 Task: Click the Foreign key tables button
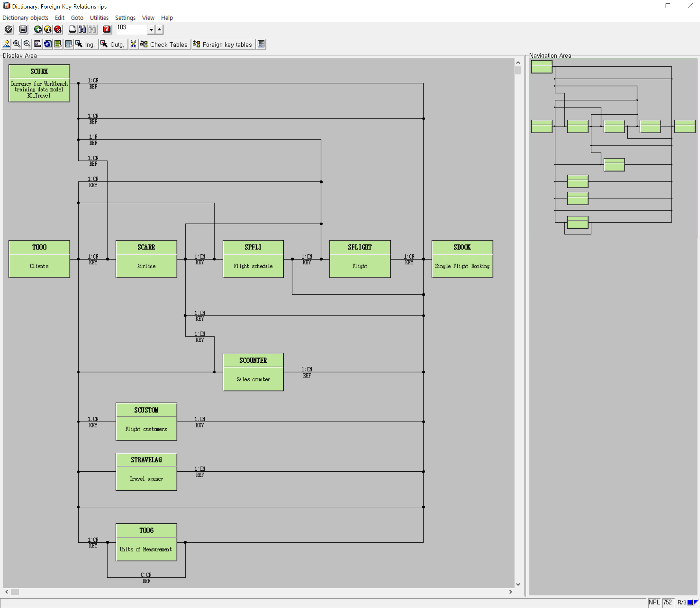point(223,45)
